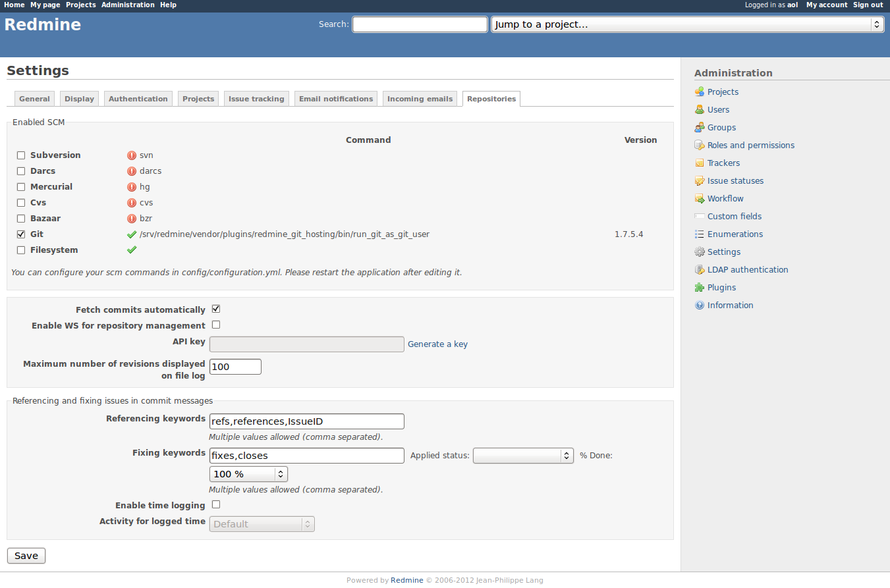This screenshot has height=588, width=890.
Task: Open user aol profile link
Action: point(793,5)
